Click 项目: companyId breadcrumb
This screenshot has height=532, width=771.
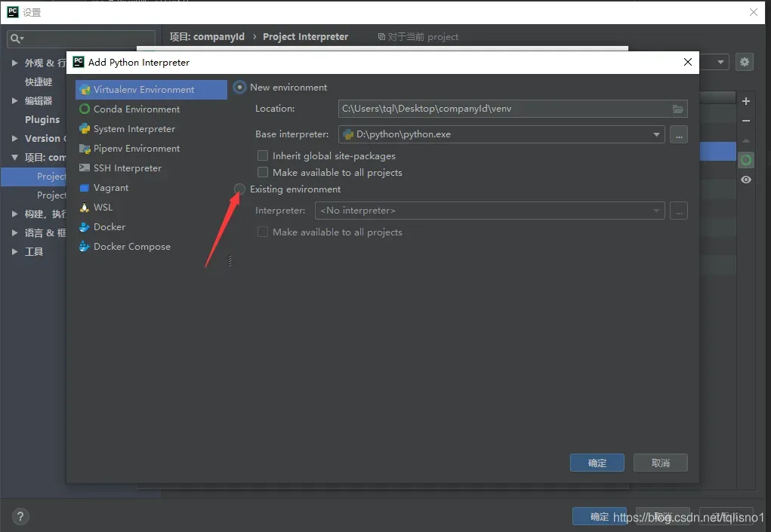point(207,37)
